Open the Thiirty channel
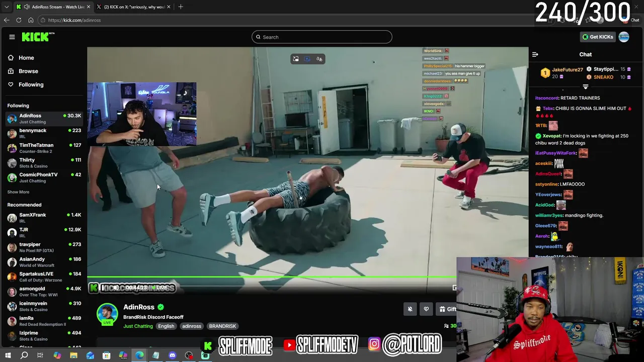The height and width of the screenshot is (362, 644). coord(44,163)
